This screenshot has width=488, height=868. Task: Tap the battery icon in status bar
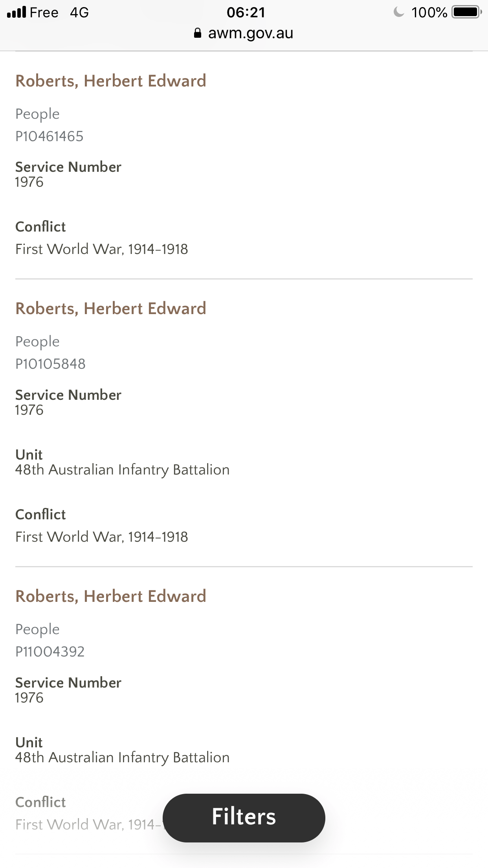[466, 12]
